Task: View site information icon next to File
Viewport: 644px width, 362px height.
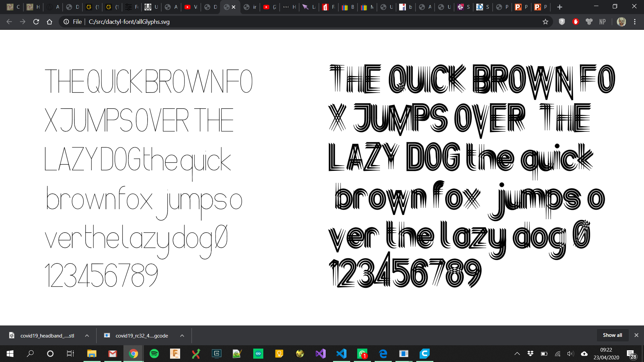Action: coord(66,22)
